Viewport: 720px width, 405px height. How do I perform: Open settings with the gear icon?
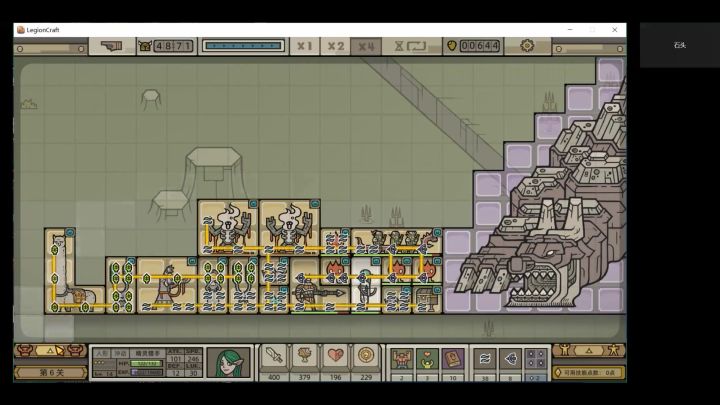[527, 45]
